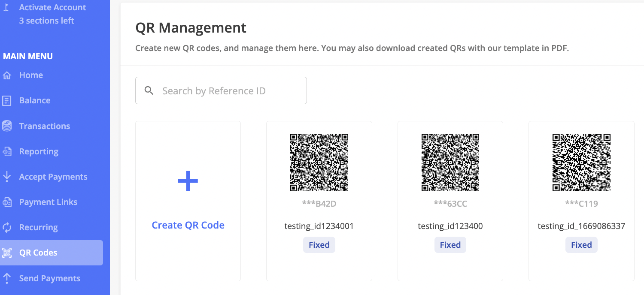Select the testing_id123400 reference label

point(450,226)
